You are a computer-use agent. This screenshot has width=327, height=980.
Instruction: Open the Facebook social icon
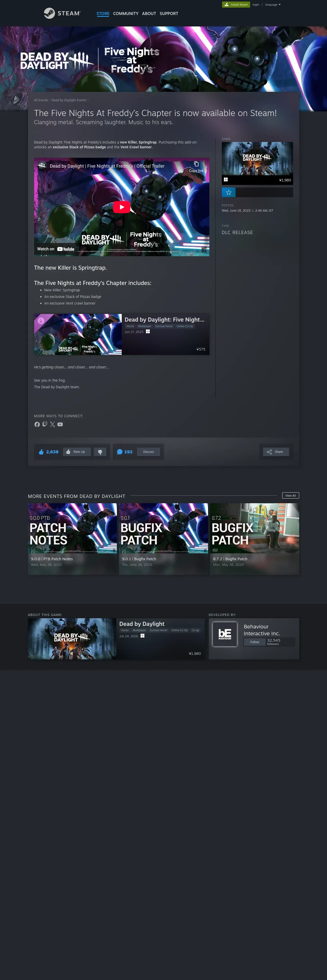pos(37,424)
